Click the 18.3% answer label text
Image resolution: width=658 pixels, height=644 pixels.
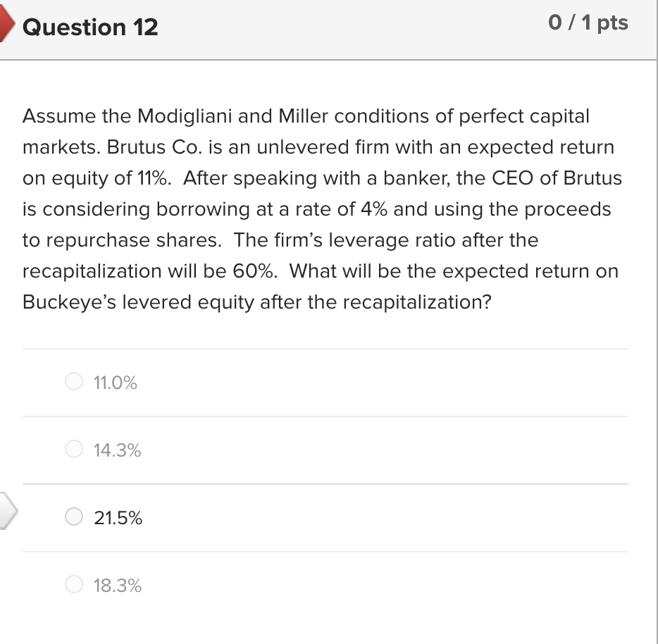tap(118, 585)
